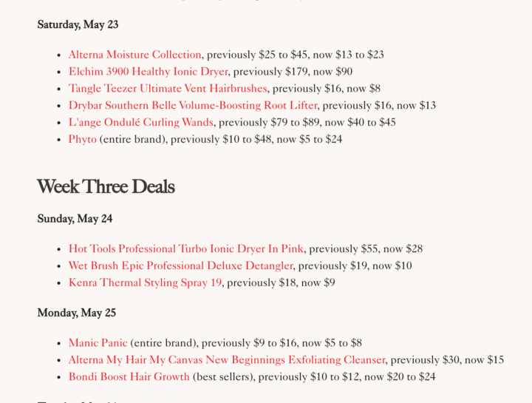Click the Monday, May 25 heading
Screen dimensions: 532x403
click(x=76, y=313)
